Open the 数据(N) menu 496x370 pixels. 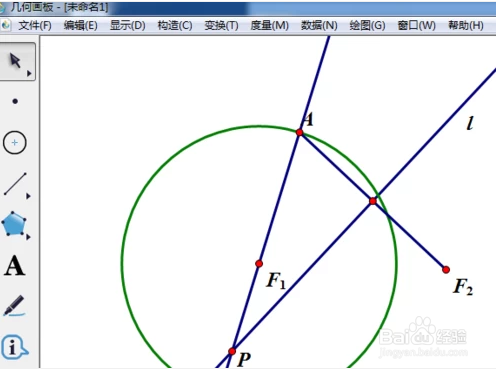(x=319, y=25)
